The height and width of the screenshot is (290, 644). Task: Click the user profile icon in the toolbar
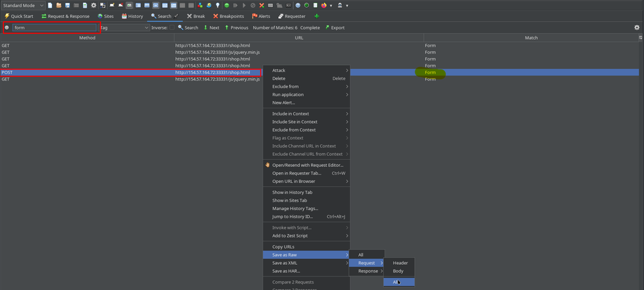(339, 5)
